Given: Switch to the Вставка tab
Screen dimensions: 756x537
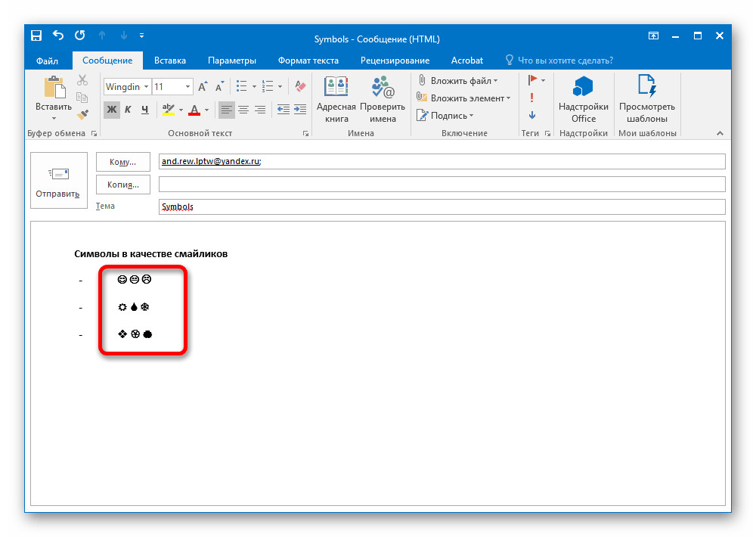Looking at the screenshot, I should (169, 61).
